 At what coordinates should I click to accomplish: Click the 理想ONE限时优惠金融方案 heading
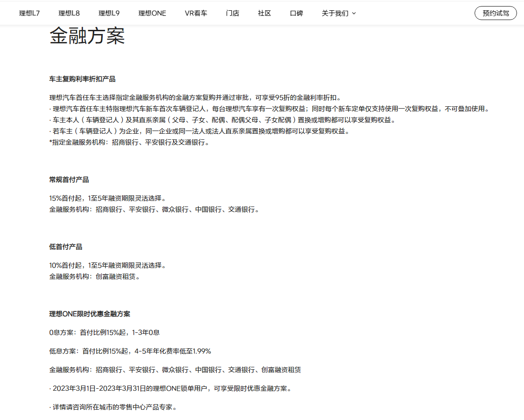[90, 314]
